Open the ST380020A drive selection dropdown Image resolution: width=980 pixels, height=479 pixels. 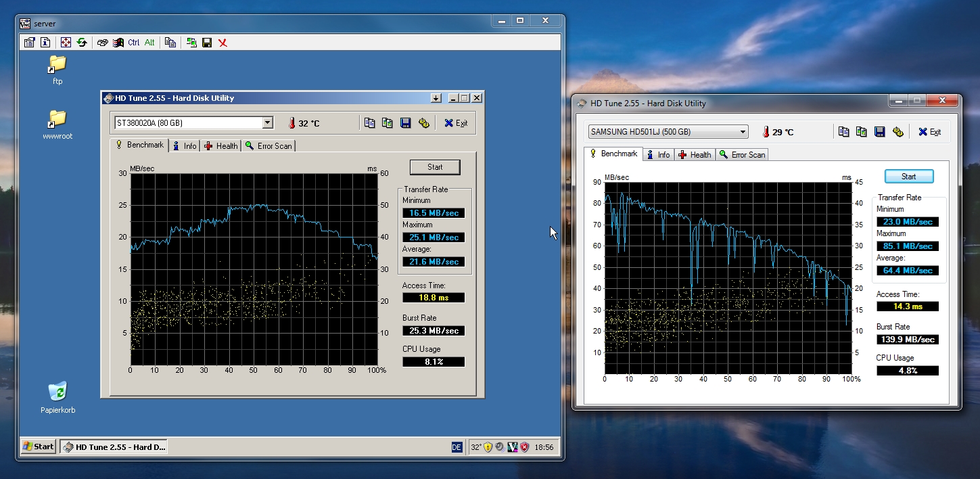pos(267,122)
